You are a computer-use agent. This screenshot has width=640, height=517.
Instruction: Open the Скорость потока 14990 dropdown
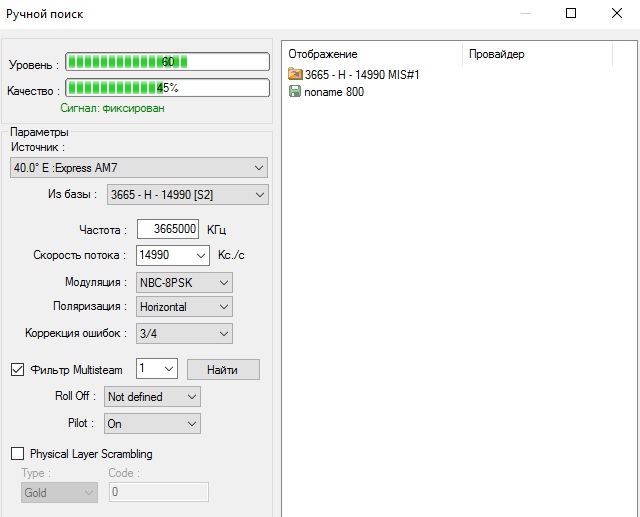coord(173,255)
